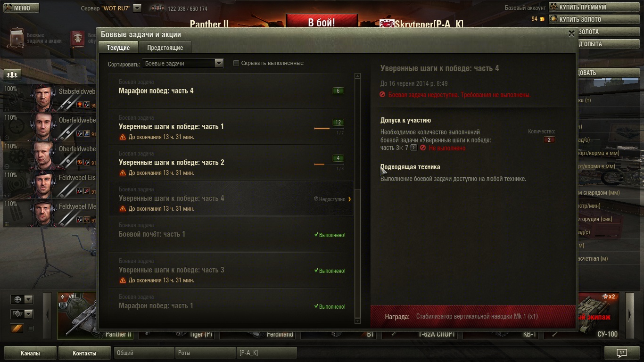Viewport: 644px width, 362px height.
Task: Click the orange stripe tank filter icon
Action: 17,329
